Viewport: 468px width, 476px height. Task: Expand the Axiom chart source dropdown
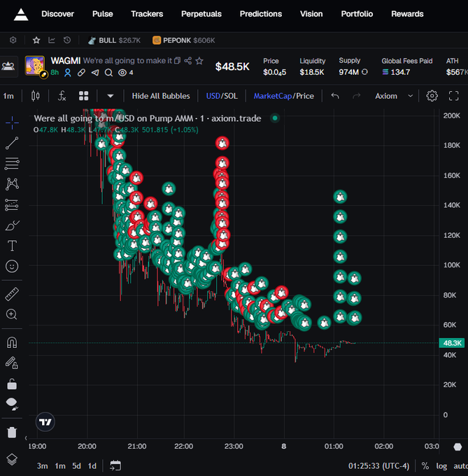pyautogui.click(x=394, y=96)
